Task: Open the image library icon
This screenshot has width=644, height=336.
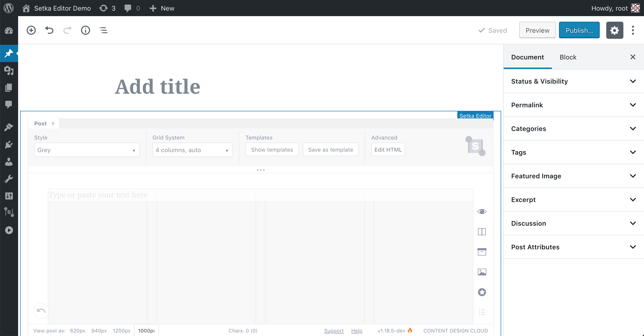Action: pos(482,272)
